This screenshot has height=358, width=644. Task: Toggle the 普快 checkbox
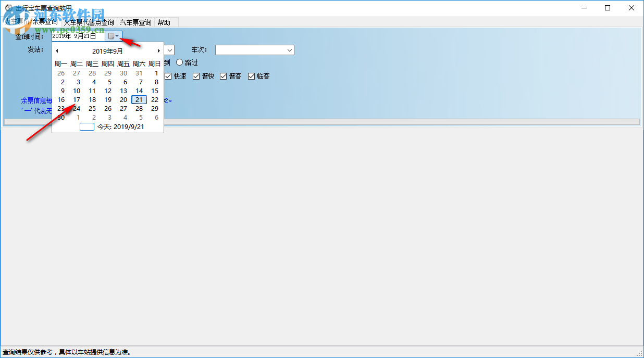tap(196, 75)
